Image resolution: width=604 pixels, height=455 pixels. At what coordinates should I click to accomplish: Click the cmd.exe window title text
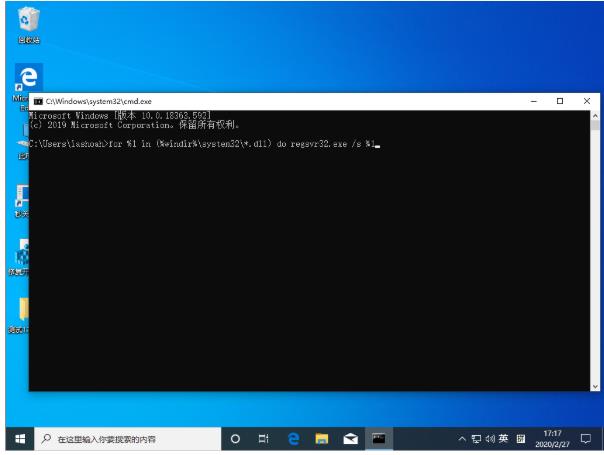[99, 101]
